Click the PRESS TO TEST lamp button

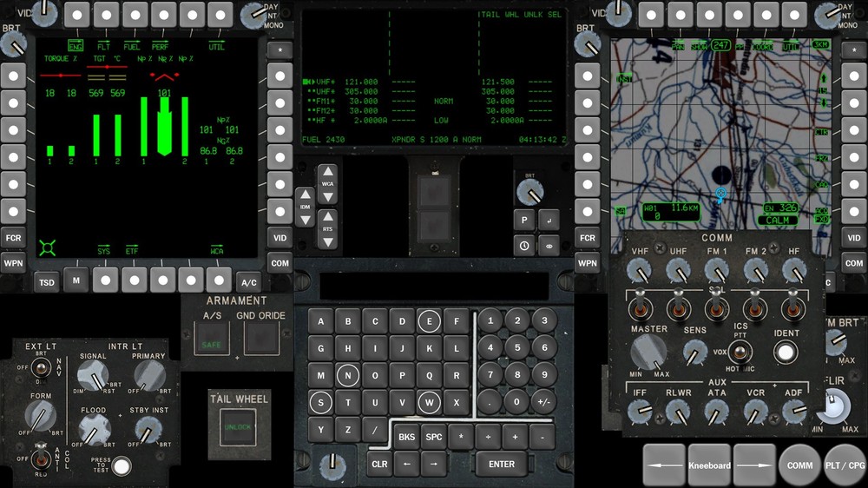pos(122,466)
